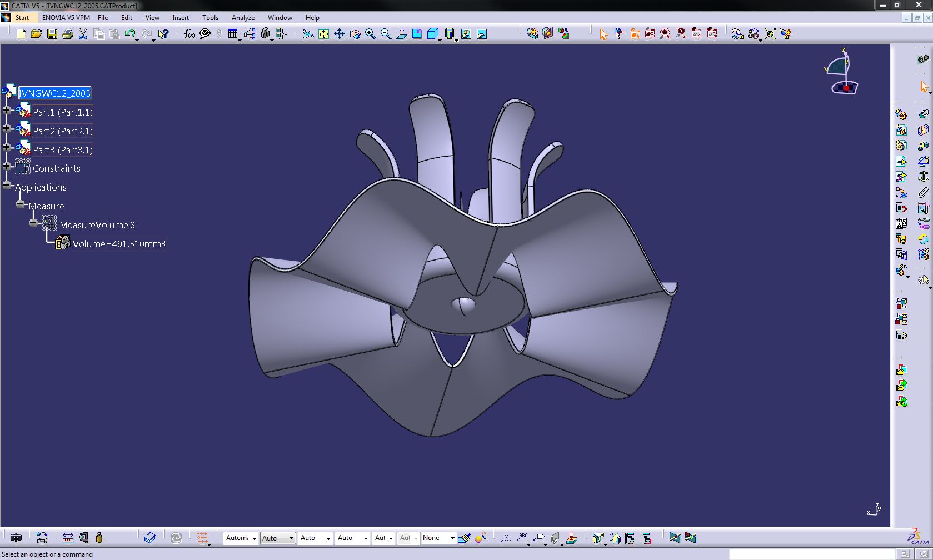
Task: Collapse the Applications node
Action: (7, 185)
